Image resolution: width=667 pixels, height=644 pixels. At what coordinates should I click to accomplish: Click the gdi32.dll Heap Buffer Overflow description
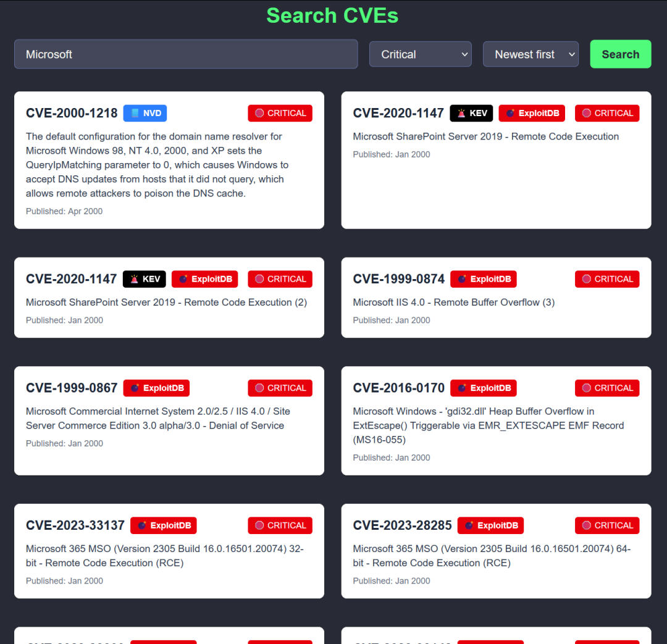tap(489, 425)
